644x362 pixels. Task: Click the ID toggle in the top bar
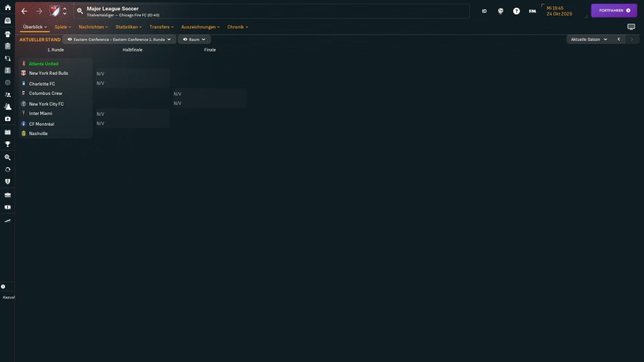coord(484,11)
